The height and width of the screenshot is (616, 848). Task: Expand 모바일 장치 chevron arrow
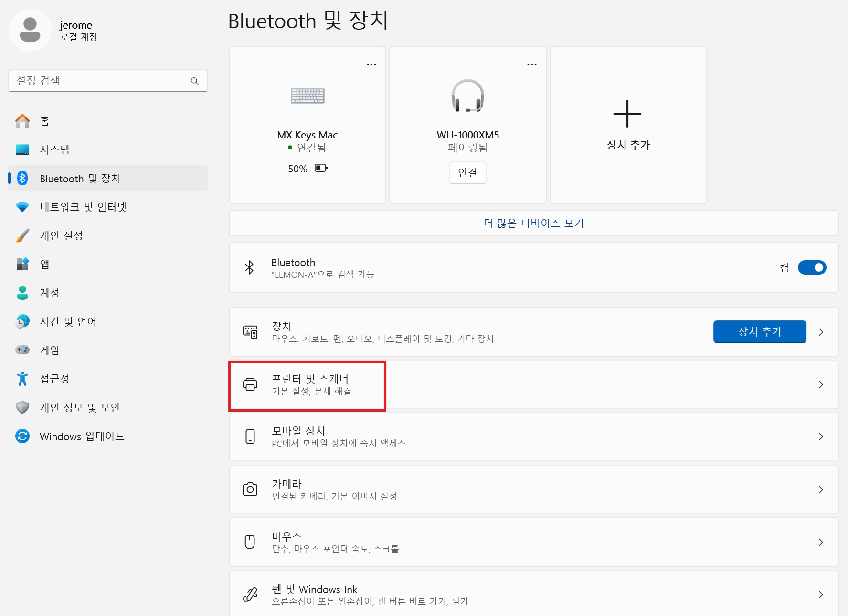pos(821,436)
